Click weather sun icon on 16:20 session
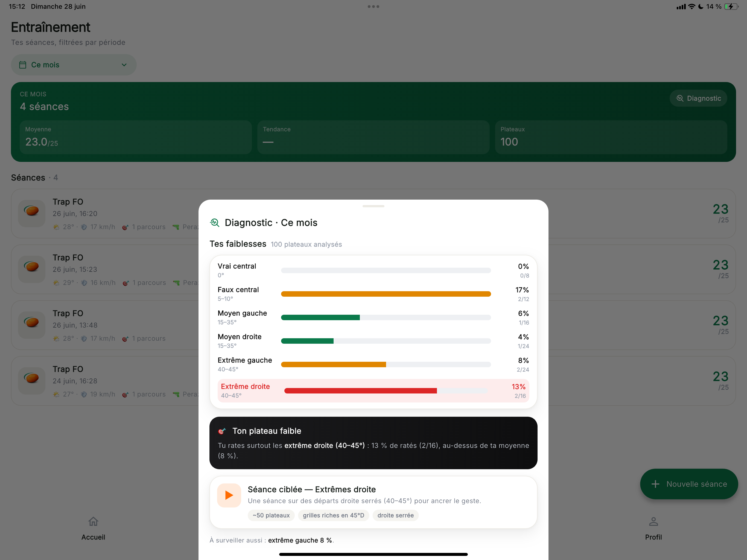 (x=56, y=227)
